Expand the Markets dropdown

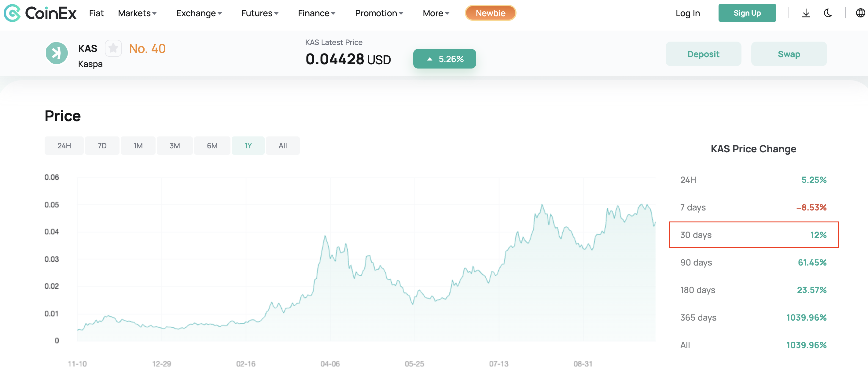137,13
